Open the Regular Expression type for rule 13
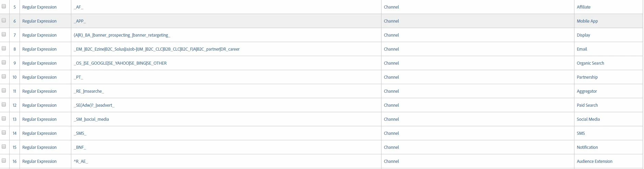Image resolution: width=644 pixels, height=169 pixels. click(x=39, y=119)
